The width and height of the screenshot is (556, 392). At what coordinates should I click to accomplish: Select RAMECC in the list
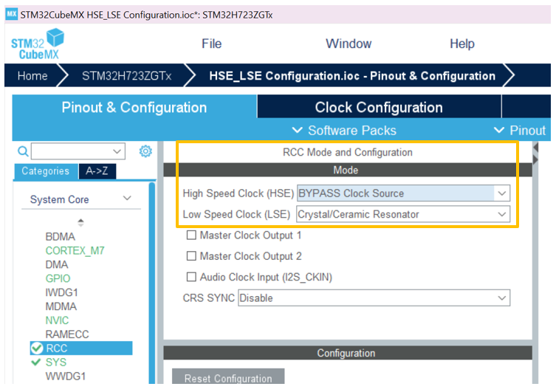tap(67, 334)
